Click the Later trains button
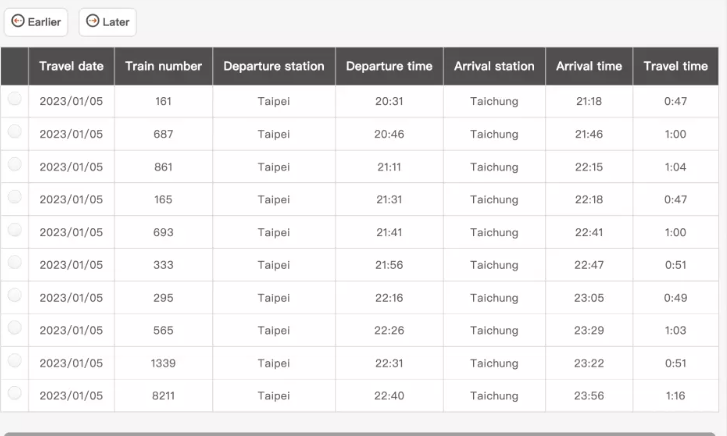Image resolution: width=727 pixels, height=436 pixels. point(107,22)
